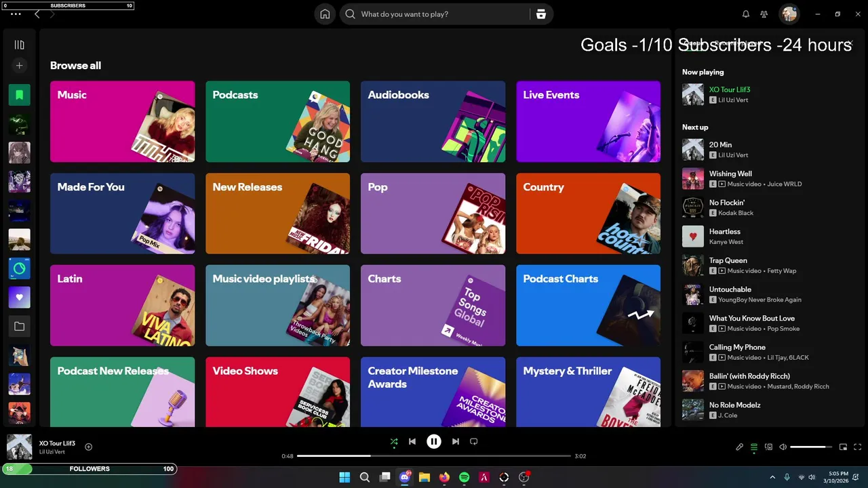Open the Podcasts category card
This screenshot has height=488, width=868.
tap(277, 121)
